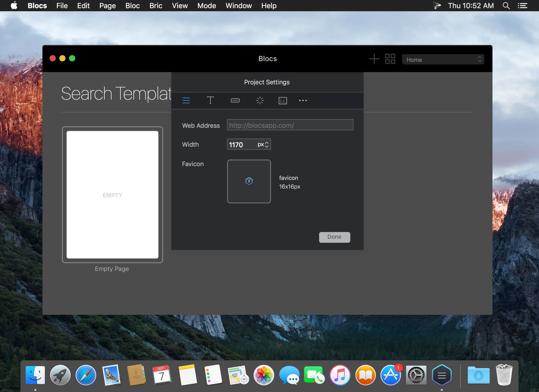Select the Empty Page template thumbnail
Viewport: 539px width, 392px height.
click(113, 195)
